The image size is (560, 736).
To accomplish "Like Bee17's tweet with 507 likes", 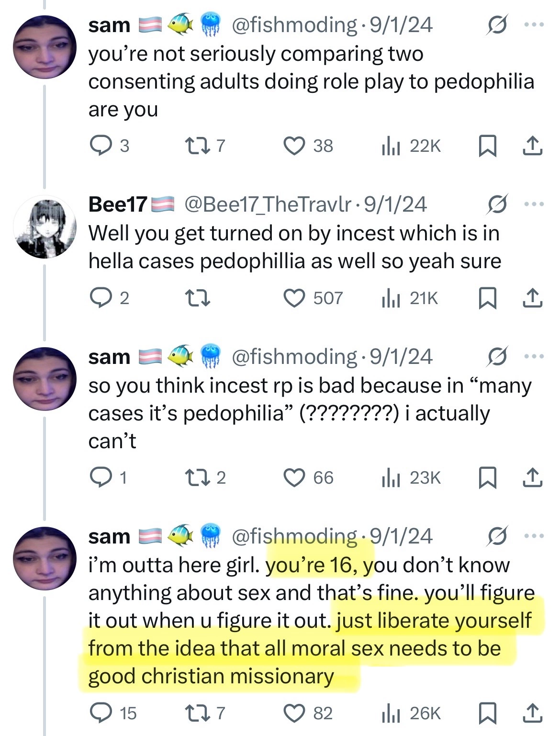I will click(295, 298).
